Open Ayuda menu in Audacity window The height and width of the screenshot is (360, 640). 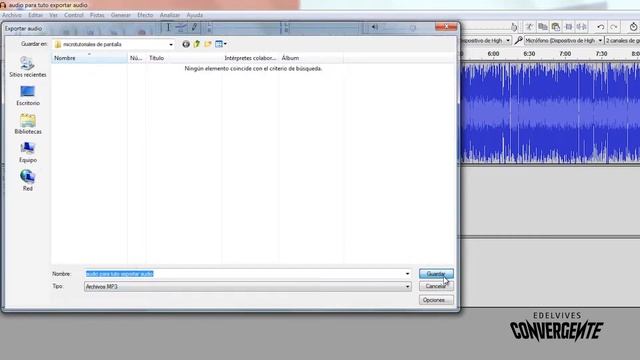195,15
